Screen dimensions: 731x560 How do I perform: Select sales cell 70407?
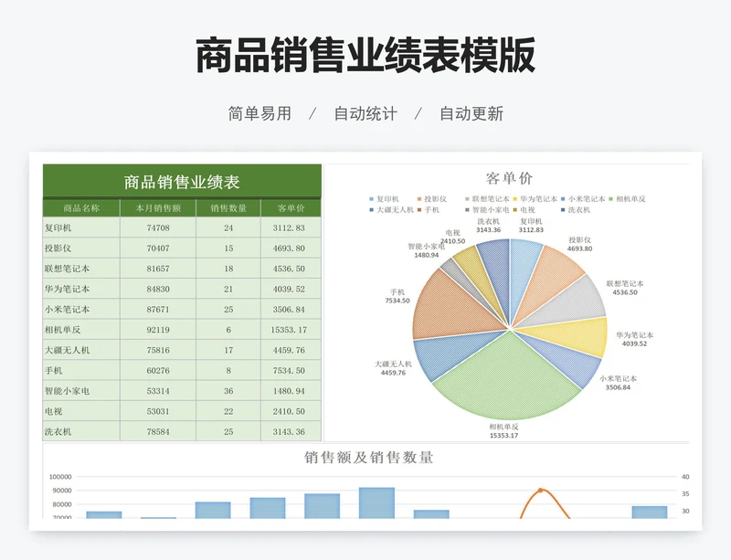coord(158,248)
